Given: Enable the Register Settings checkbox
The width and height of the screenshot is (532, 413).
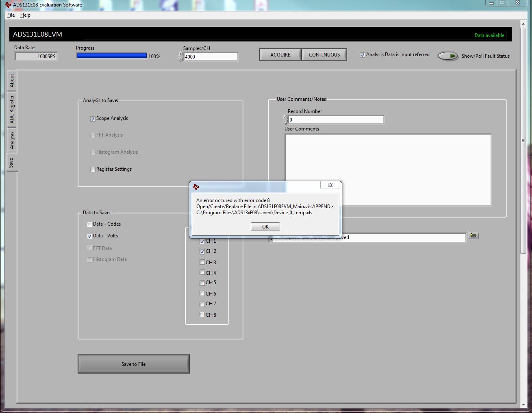Looking at the screenshot, I should click(93, 170).
